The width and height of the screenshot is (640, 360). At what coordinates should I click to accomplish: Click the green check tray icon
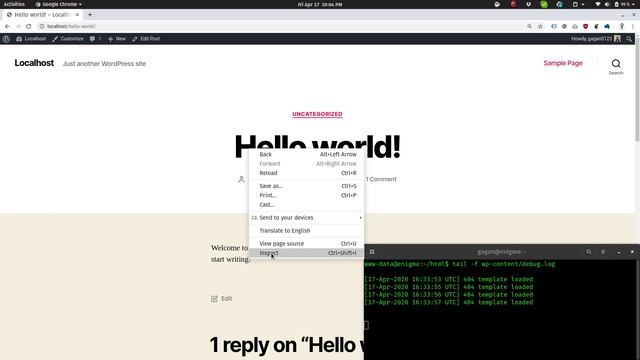pos(544,4)
